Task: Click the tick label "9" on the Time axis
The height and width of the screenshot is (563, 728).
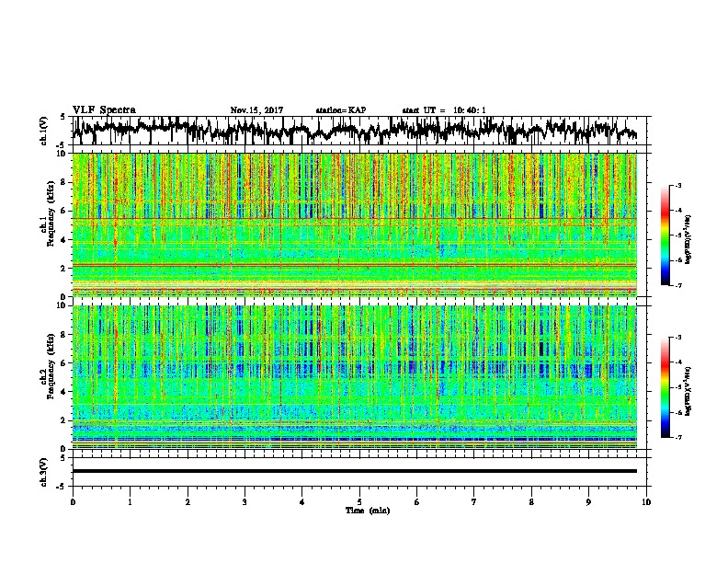Action: [x=588, y=502]
